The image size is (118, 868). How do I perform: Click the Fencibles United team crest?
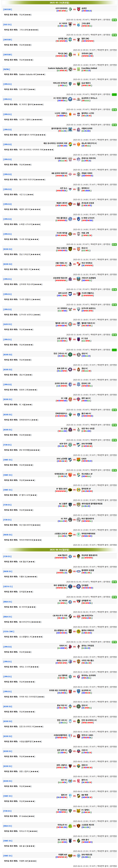pyautogui.click(x=78, y=69)
